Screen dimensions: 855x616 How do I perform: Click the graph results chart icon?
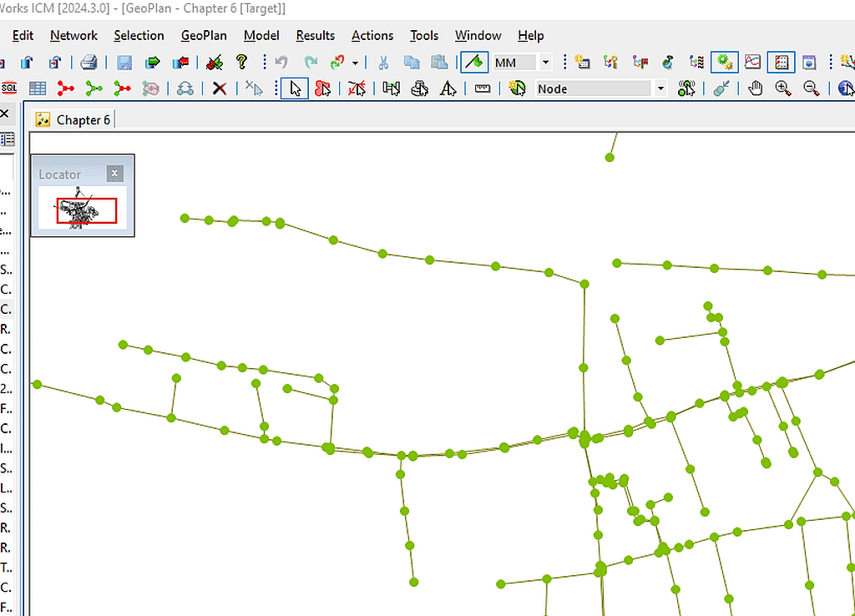point(752,62)
